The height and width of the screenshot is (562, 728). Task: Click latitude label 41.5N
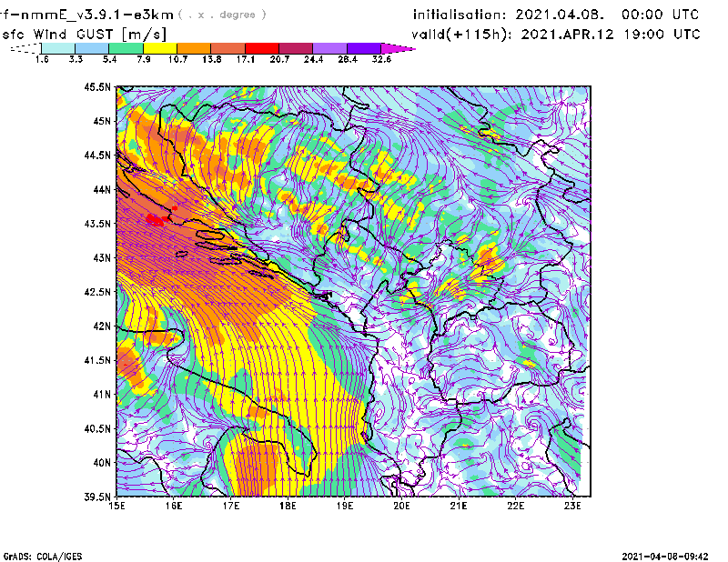coord(97,360)
